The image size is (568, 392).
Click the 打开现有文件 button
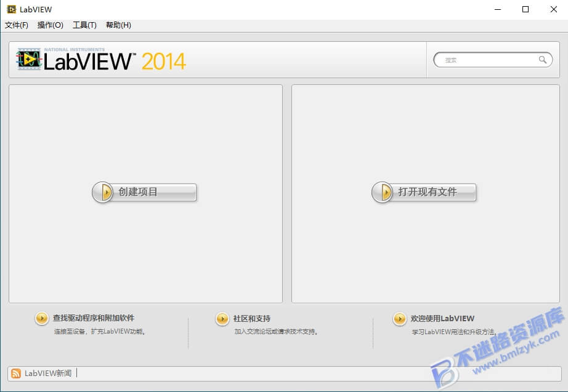tap(424, 192)
